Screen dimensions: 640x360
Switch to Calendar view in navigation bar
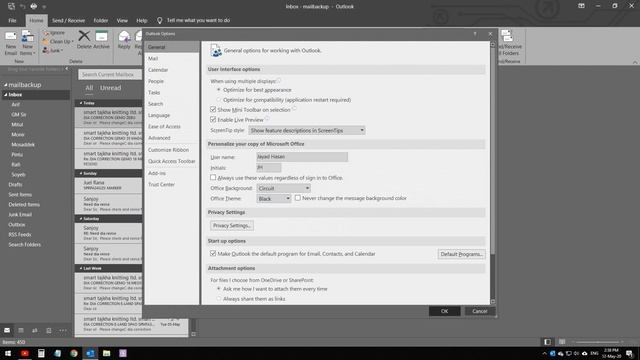pos(21,330)
